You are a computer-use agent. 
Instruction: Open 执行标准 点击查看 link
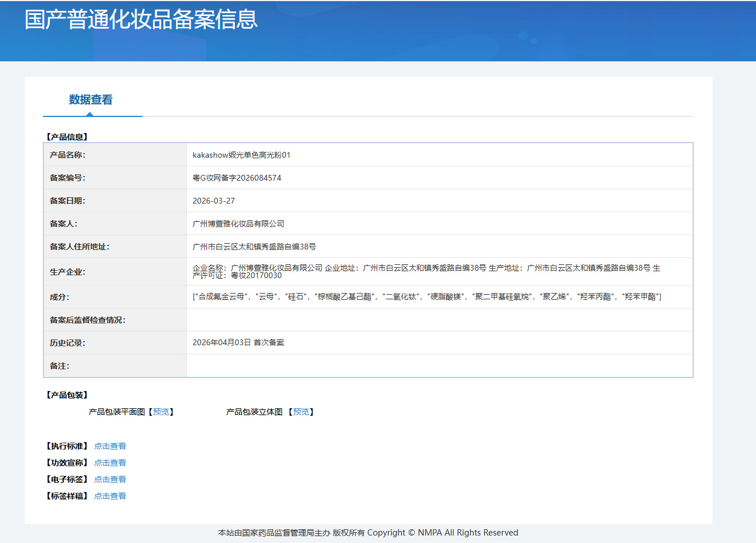pos(110,446)
